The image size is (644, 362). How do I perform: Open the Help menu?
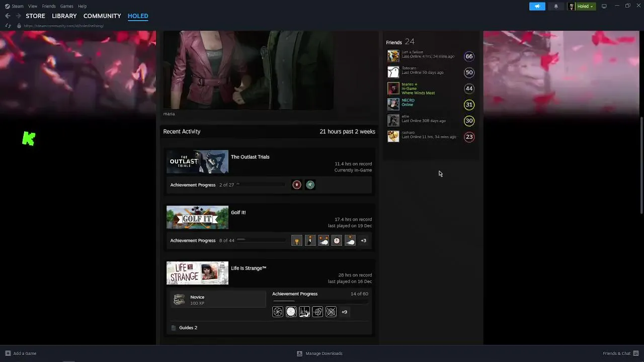[82, 6]
